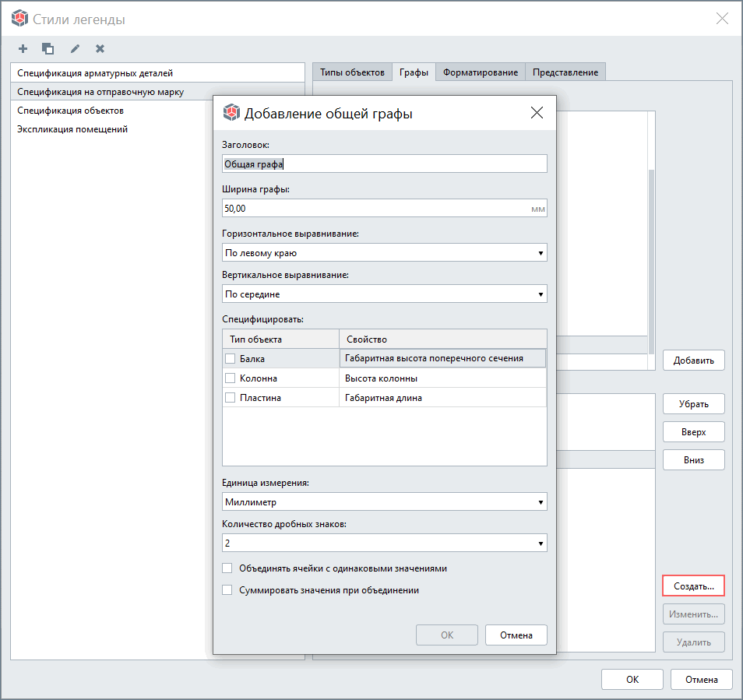Screen dimensions: 743x700
Task: Click the Высота колонны property cell
Action: pos(442,378)
